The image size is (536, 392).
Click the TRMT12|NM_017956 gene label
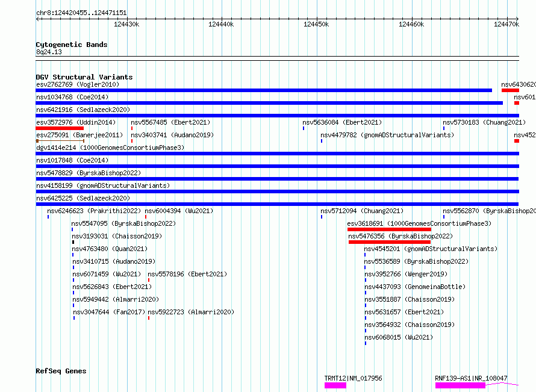[x=353, y=378]
